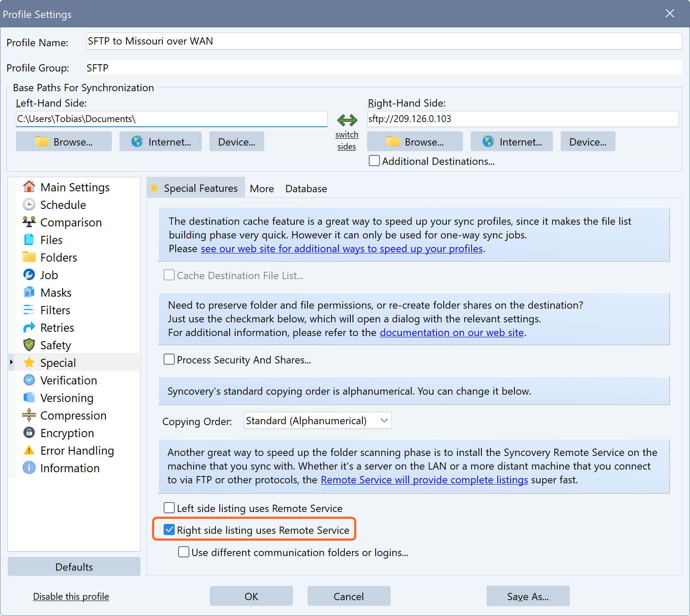Select the Encryption padlock icon
This screenshot has height=616, width=690.
click(29, 433)
